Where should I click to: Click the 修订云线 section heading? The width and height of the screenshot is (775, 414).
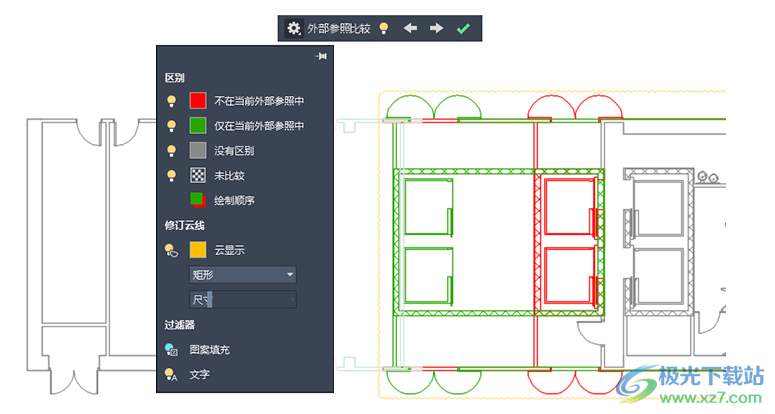pos(184,225)
